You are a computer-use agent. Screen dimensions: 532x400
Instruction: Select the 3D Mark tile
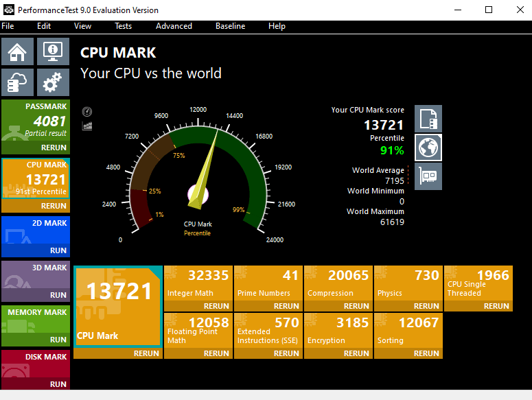36,274
